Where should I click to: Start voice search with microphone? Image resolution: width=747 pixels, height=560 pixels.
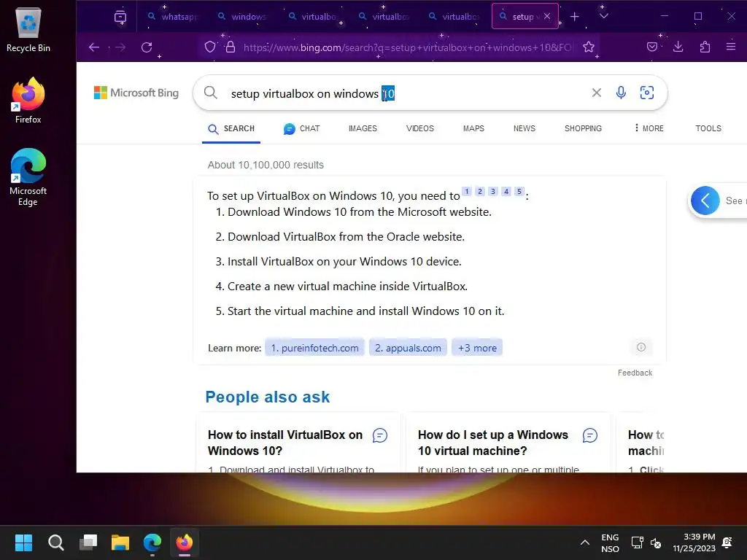[621, 93]
